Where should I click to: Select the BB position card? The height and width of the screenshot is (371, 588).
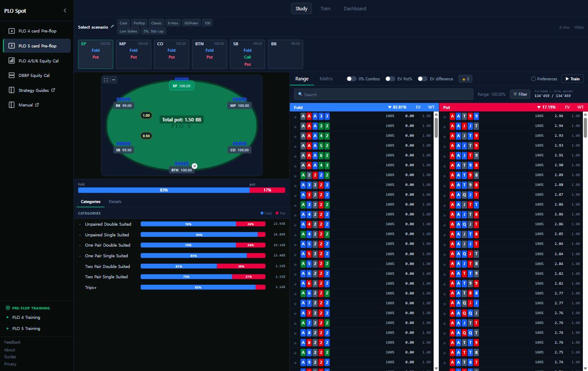286,54
